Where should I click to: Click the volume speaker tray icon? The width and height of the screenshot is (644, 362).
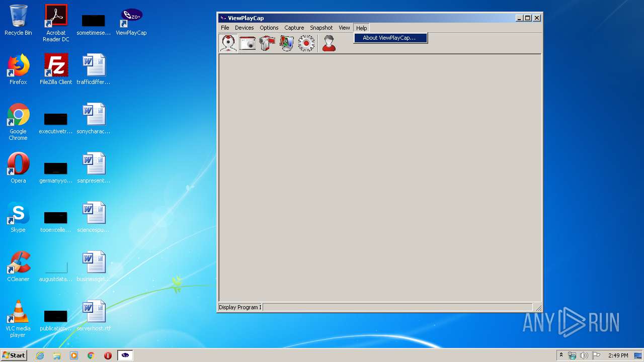(x=584, y=355)
